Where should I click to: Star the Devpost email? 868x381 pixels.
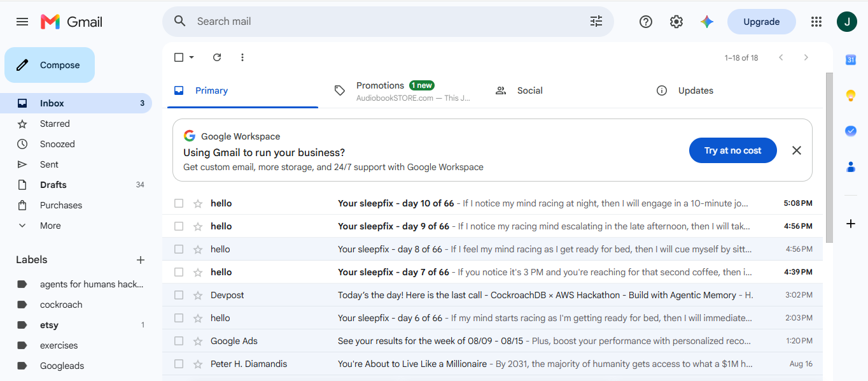pos(198,295)
